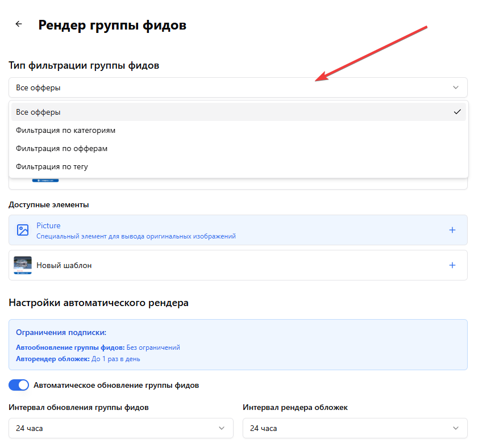Click the chevron on Интервал обновления группы фидов
Viewport: 495px width, 448px height.
tap(222, 428)
